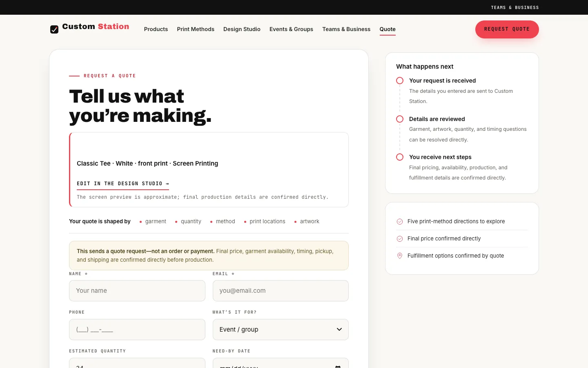Viewport: 588px width, 368px height.
Task: Select the Quote navigation tab
Action: coord(388,29)
